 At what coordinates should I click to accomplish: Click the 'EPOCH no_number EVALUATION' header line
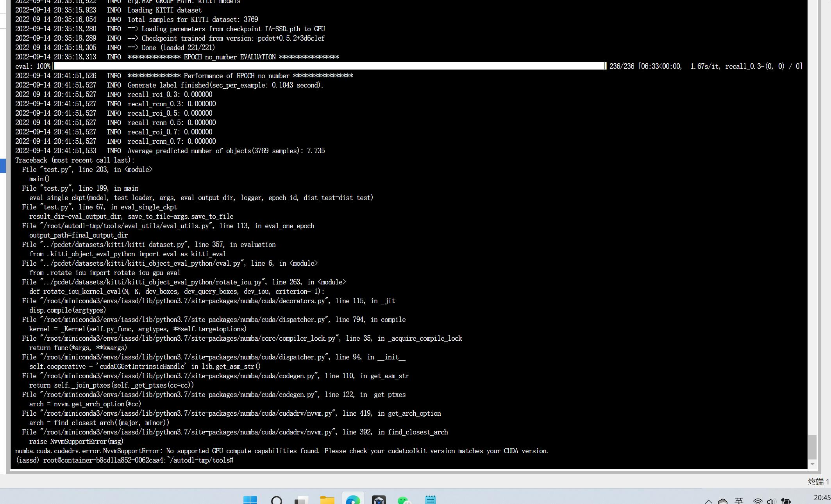(x=233, y=57)
